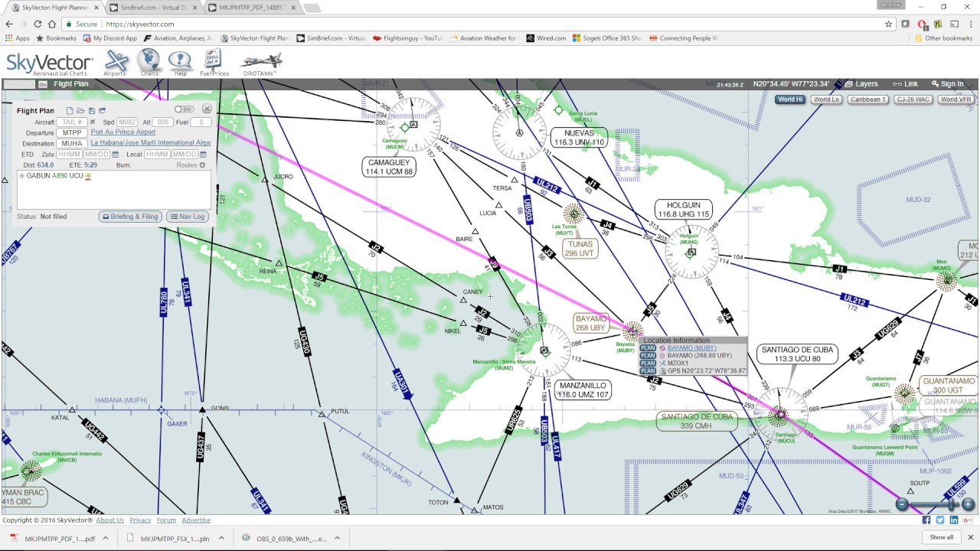Viewport: 980px width, 551px height.
Task: Open the Link menu
Action: 905,84
